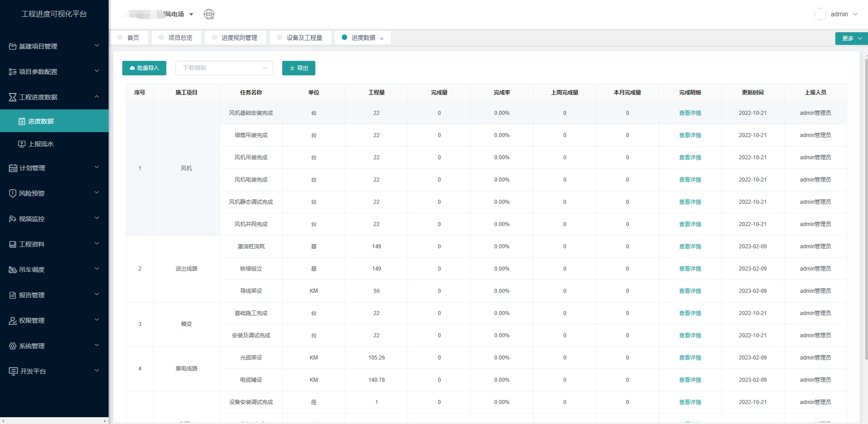868x424 pixels.
Task: Click the 基础施工完成 task cell
Action: pos(251,313)
